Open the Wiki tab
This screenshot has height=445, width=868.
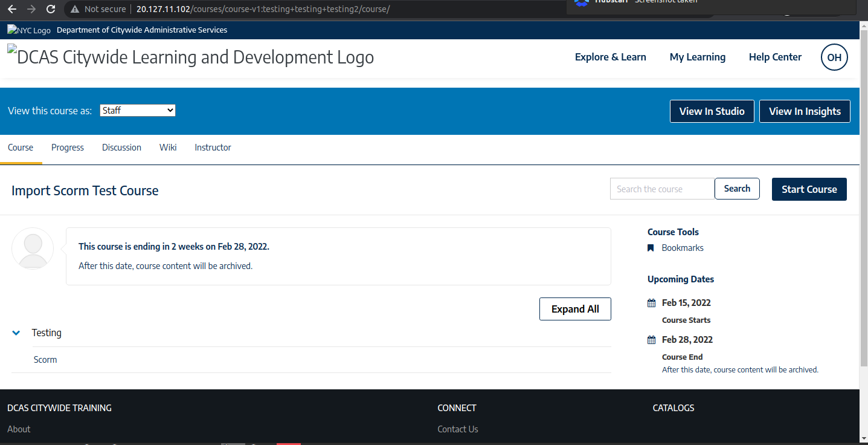coord(168,148)
